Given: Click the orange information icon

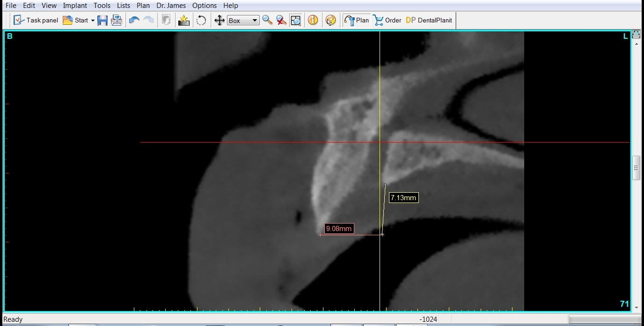Looking at the screenshot, I should click(313, 20).
